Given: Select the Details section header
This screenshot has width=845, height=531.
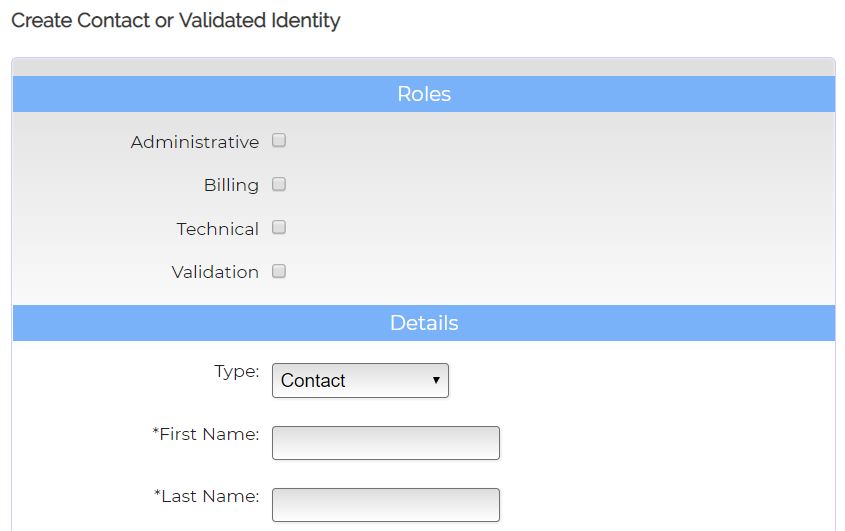Looking at the screenshot, I should click(x=424, y=323).
